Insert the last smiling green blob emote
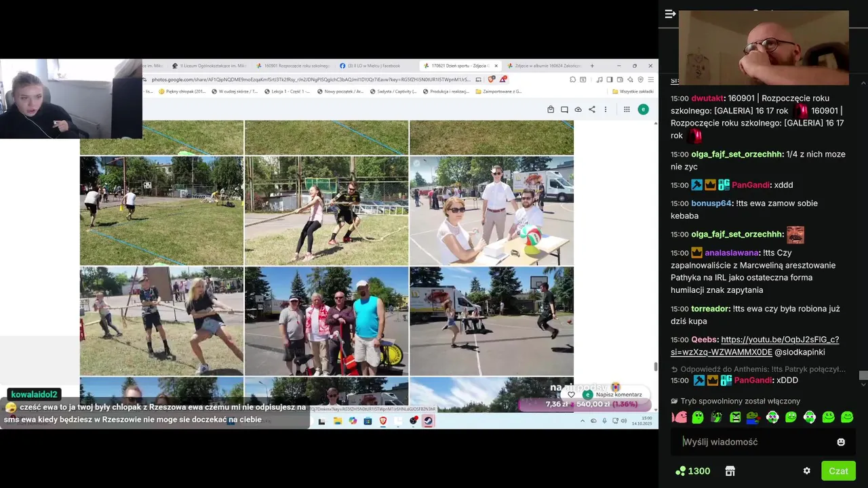The height and width of the screenshot is (488, 868). 847,417
